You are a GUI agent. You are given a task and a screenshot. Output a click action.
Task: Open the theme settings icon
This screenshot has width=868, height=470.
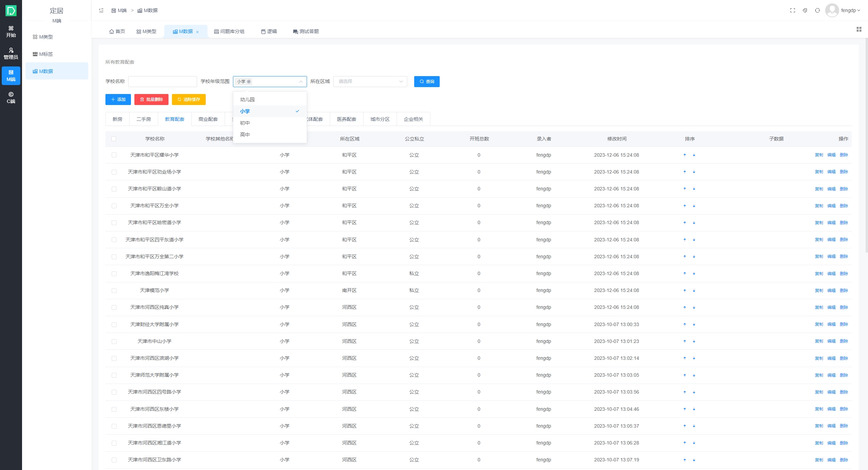click(805, 10)
